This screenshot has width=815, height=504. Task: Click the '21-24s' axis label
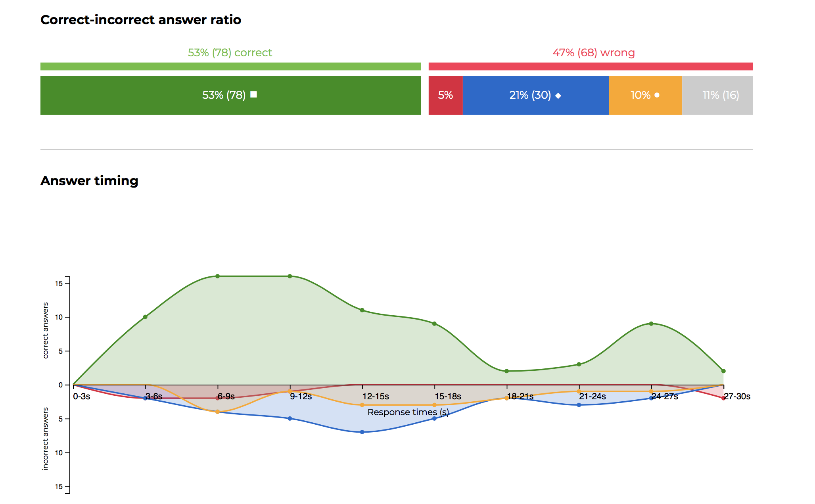[x=593, y=397]
